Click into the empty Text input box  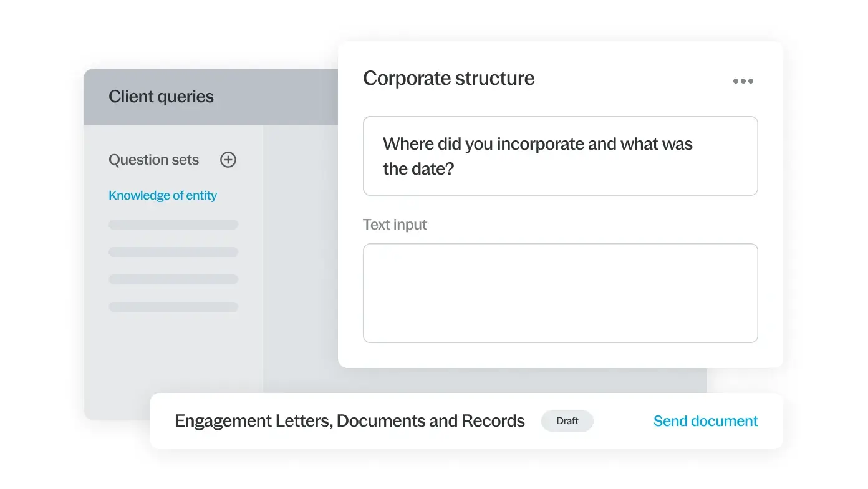click(560, 293)
